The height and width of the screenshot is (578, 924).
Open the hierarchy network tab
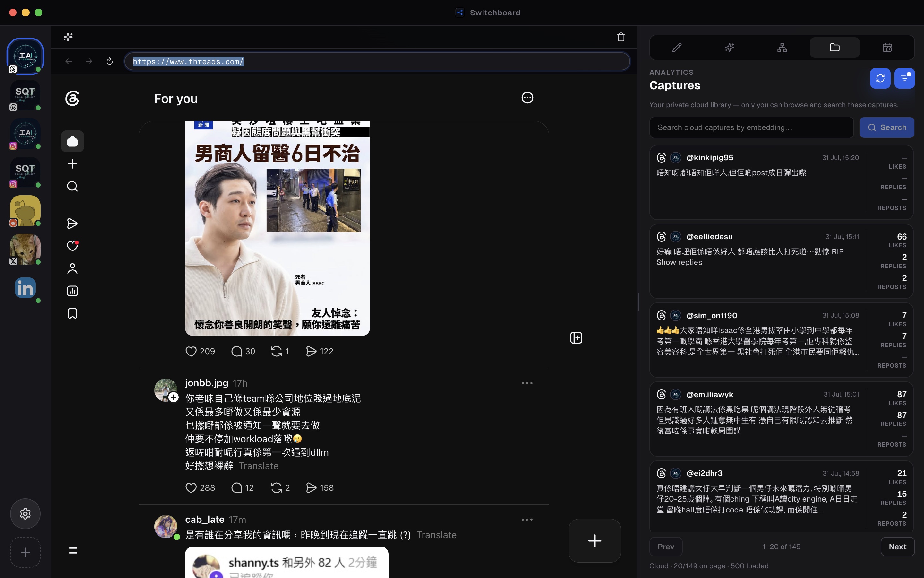[782, 48]
